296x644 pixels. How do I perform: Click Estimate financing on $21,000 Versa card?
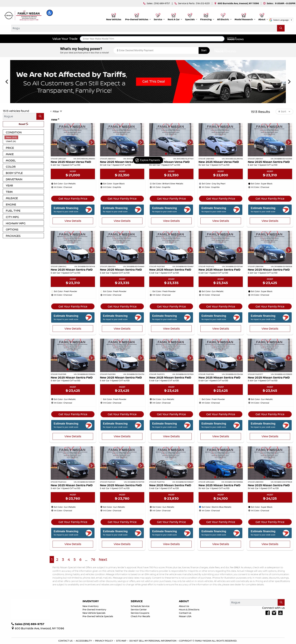pyautogui.click(x=73, y=209)
